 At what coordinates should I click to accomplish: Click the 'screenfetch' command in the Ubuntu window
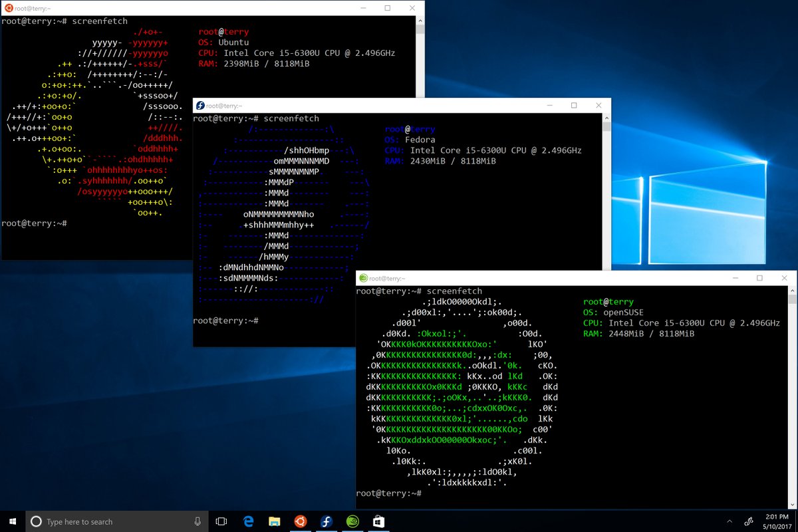tap(98, 21)
